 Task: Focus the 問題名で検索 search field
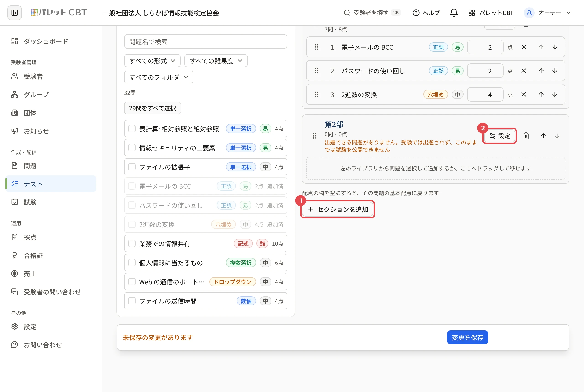(206, 41)
